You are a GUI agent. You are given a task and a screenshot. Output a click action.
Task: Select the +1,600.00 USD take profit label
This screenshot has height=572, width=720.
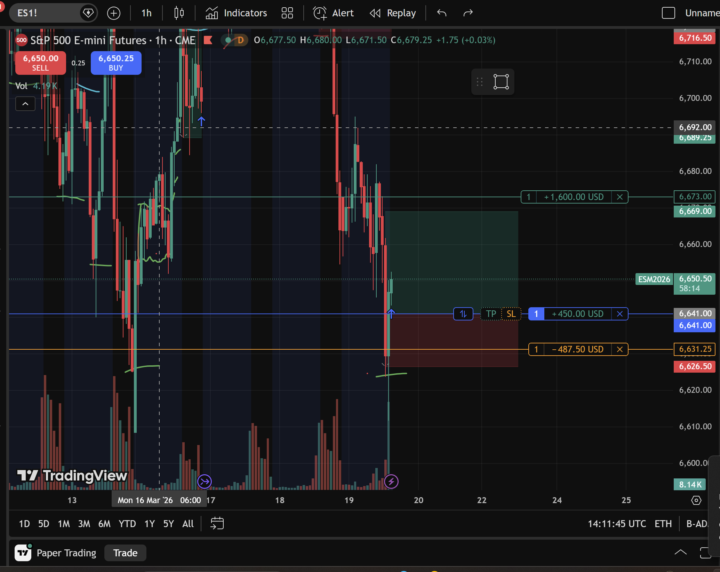[x=574, y=197]
